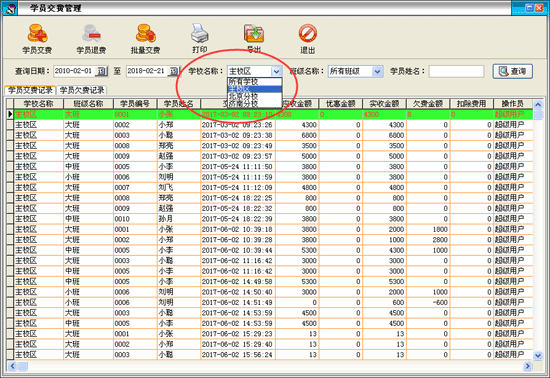Select row dated 2017-06-02 14:50:40
This screenshot has width=550, height=378.
pos(273,292)
